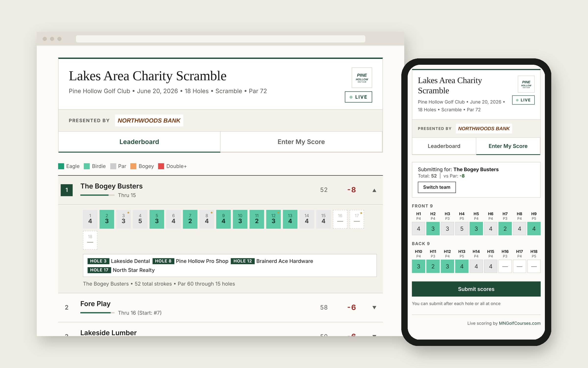Click the Double+ legend red swatch

(161, 166)
